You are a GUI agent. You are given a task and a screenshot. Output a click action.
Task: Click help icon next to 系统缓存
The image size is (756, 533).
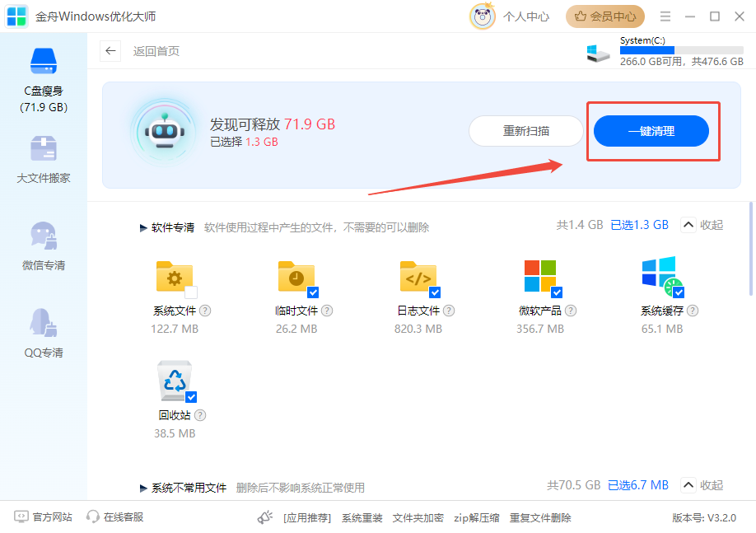coord(693,311)
